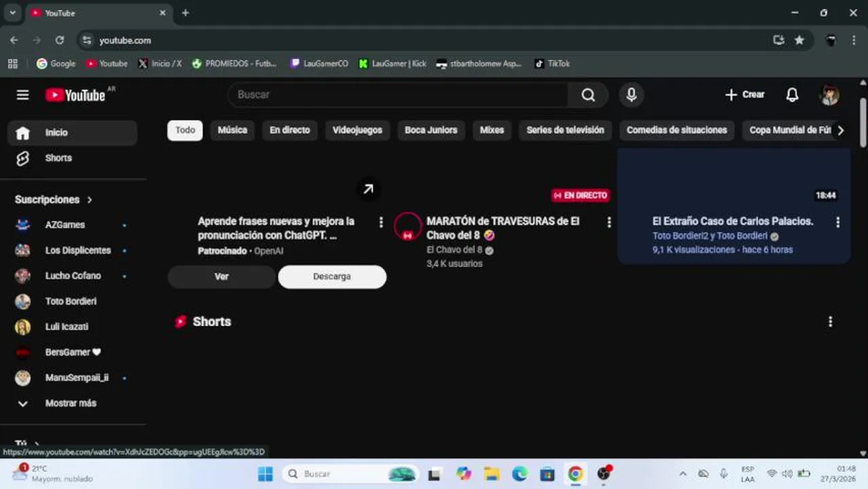Select the Mixes filter chip
Viewport: 868px width, 489px height.
[x=492, y=130]
